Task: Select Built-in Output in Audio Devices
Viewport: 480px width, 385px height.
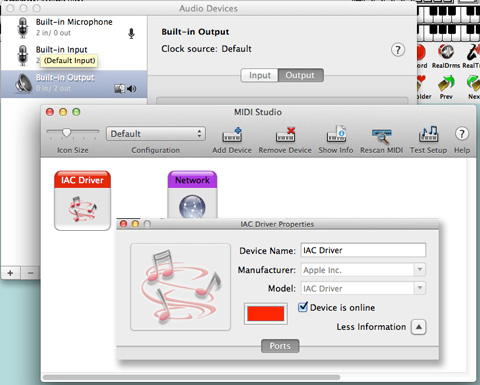Action: pyautogui.click(x=74, y=83)
